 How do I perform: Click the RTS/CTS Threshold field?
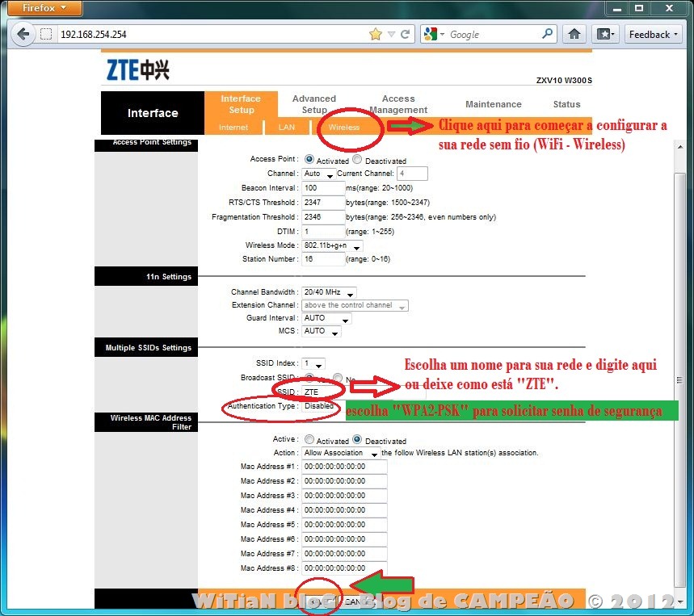click(323, 203)
